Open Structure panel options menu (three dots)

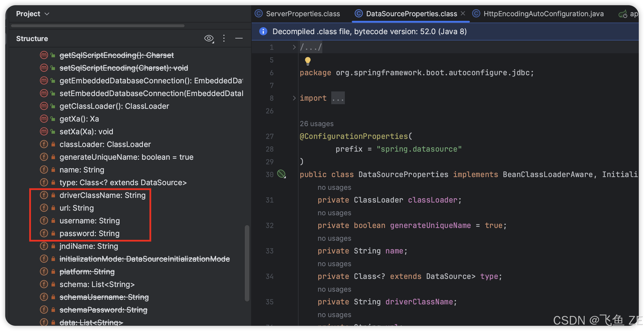pos(224,38)
